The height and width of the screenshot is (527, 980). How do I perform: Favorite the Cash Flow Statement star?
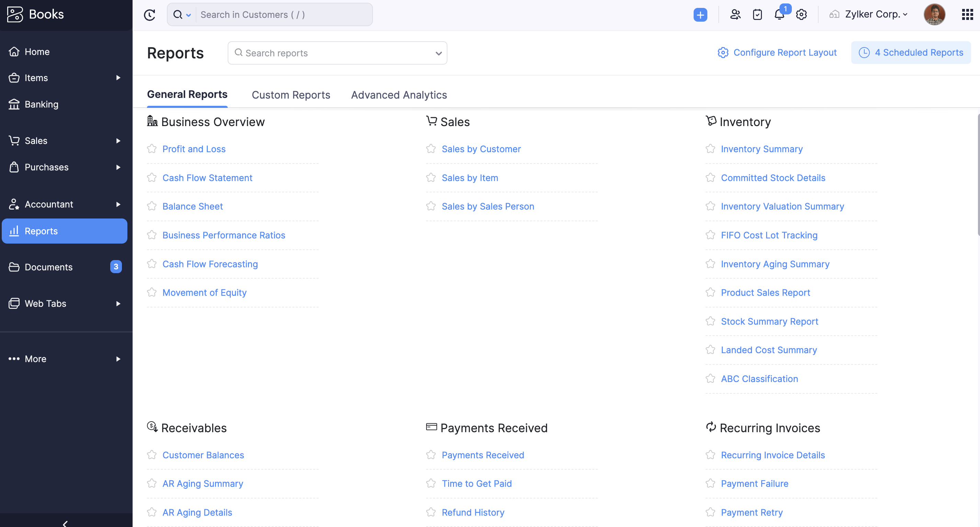pos(152,178)
